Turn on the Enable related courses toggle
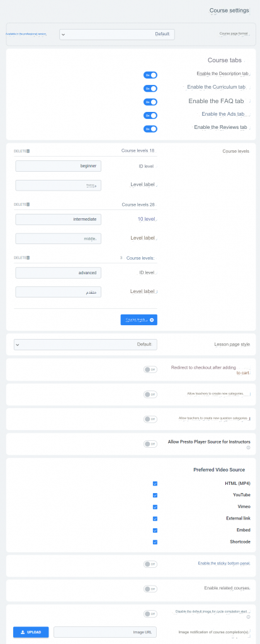This screenshot has height=644, width=260. click(150, 589)
